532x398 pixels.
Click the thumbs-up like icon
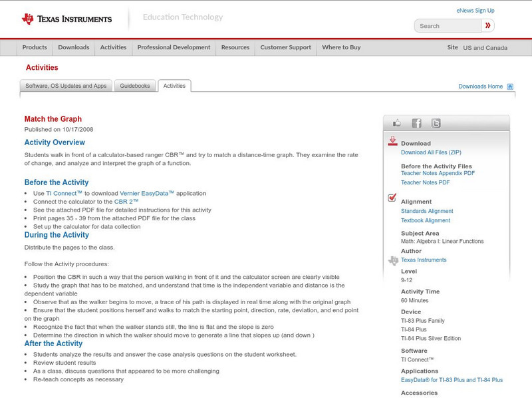(x=396, y=123)
